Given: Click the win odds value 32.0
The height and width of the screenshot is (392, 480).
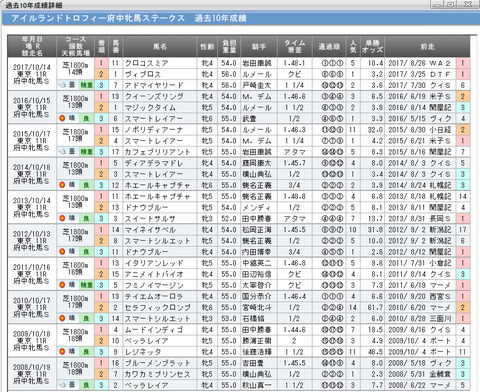Looking at the screenshot, I should tap(375, 130).
